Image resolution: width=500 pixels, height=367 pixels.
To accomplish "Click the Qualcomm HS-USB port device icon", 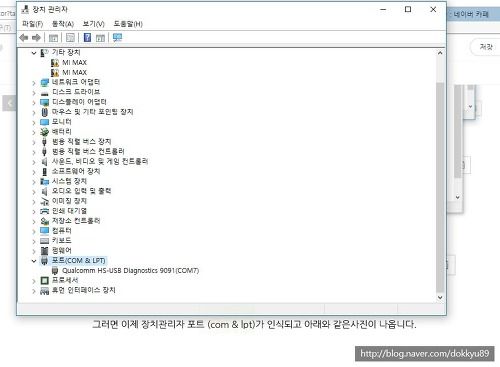I will click(x=55, y=271).
